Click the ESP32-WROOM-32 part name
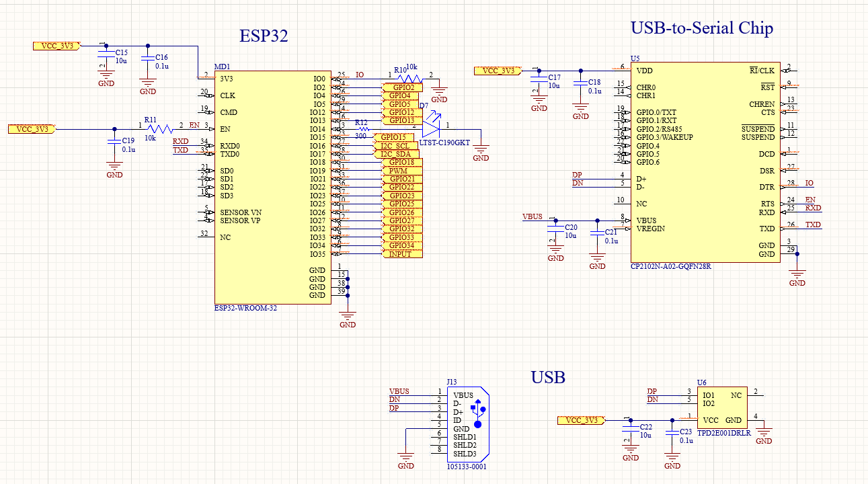The height and width of the screenshot is (484, 868). coord(245,309)
